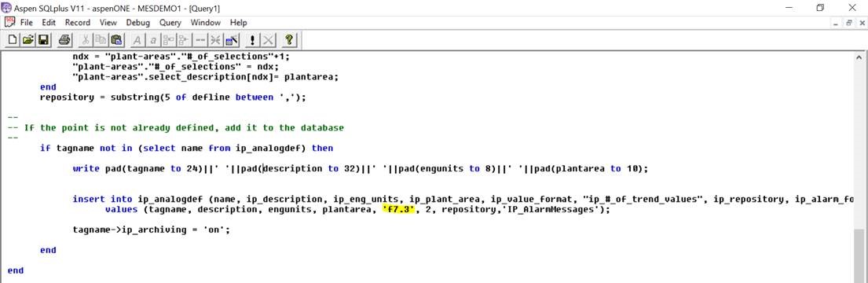The width and height of the screenshot is (868, 283).
Task: Click the SQLplus document icon beside File
Action: click(x=9, y=22)
